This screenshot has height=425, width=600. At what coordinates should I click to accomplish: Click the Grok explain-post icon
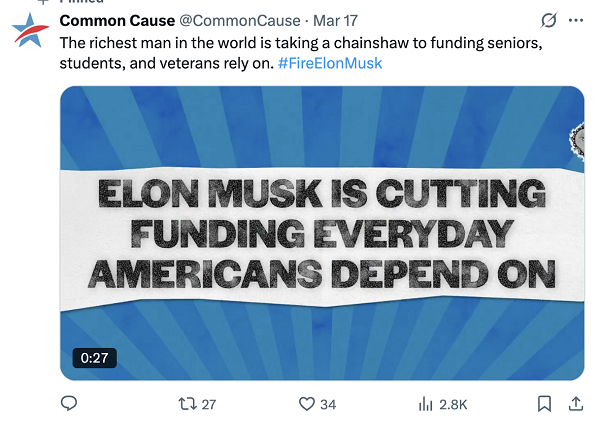coord(547,21)
